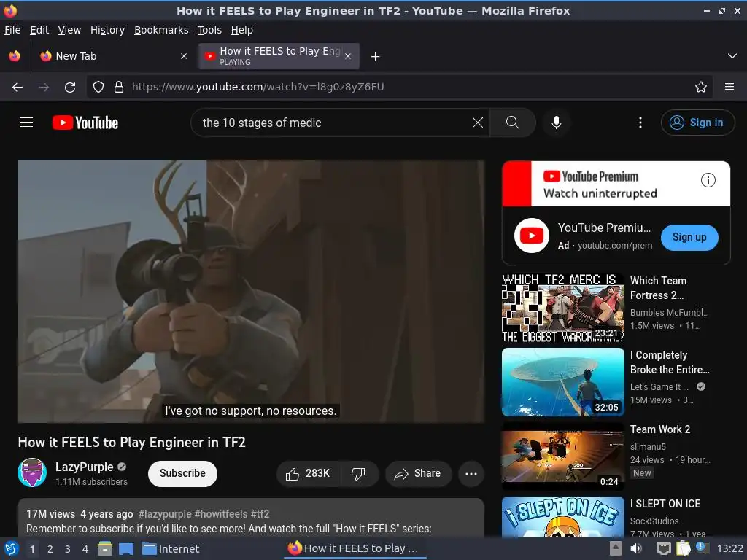Open the History menu
Screen dimensions: 747x560
[x=108, y=30]
